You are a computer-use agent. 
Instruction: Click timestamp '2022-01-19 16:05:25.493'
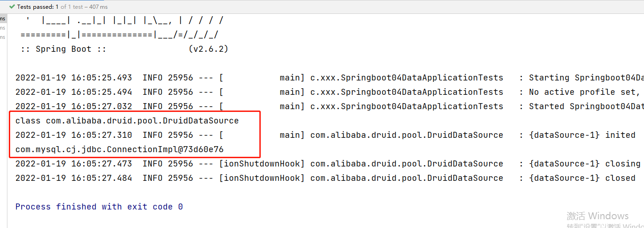[74, 78]
